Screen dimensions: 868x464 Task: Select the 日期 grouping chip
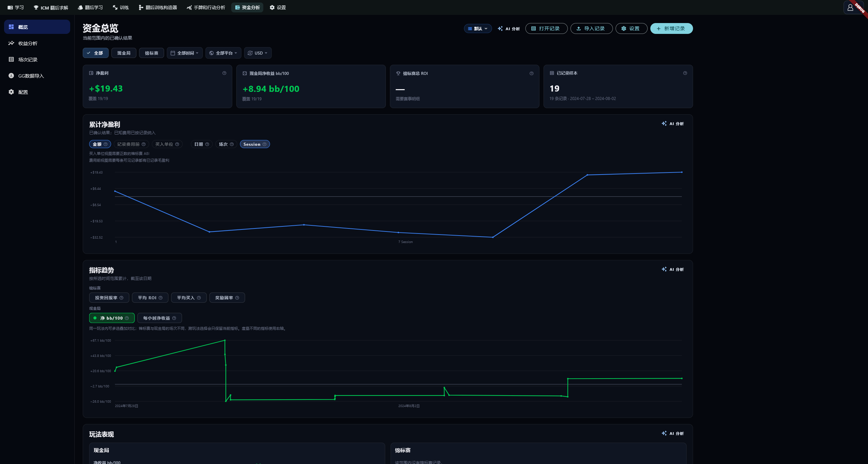tap(201, 144)
